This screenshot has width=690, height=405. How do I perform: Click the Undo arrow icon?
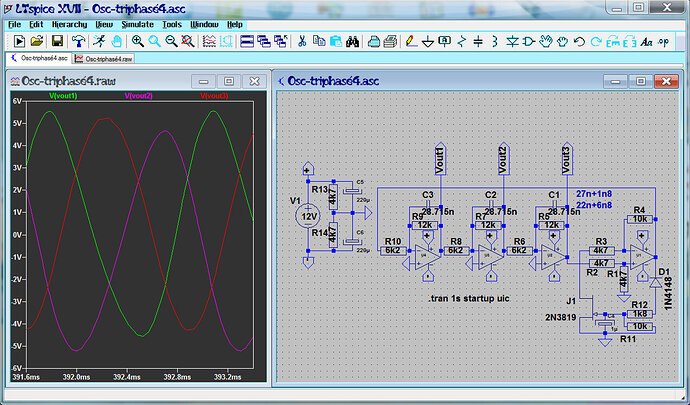(x=579, y=41)
